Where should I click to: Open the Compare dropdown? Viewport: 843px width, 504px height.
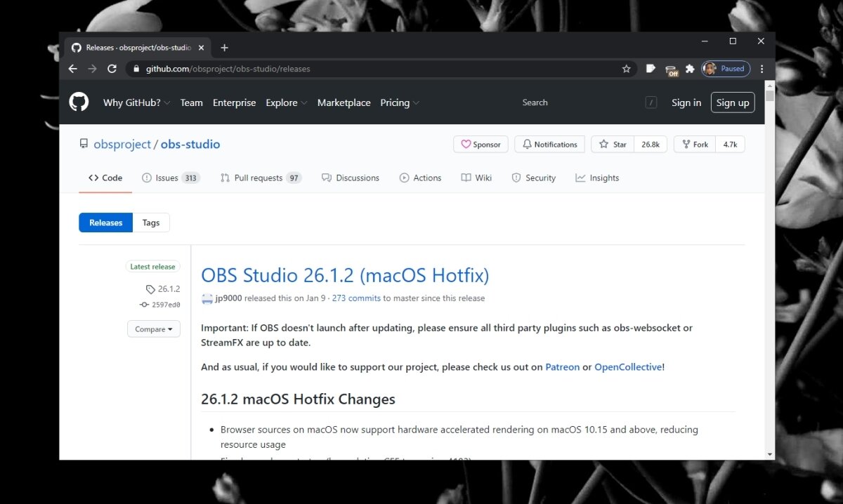(154, 329)
